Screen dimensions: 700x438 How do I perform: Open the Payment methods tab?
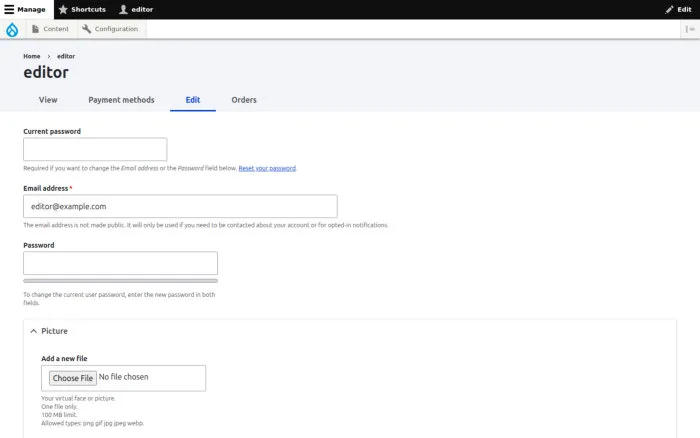pyautogui.click(x=121, y=100)
